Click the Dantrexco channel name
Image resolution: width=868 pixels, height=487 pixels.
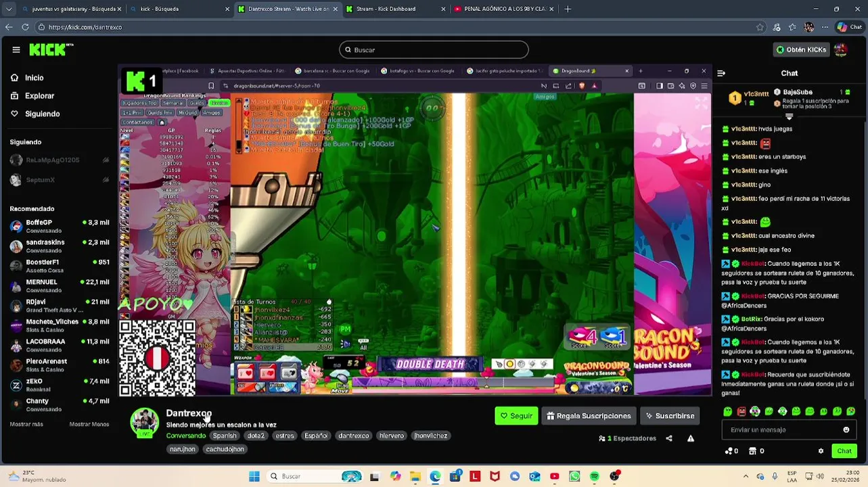click(189, 413)
